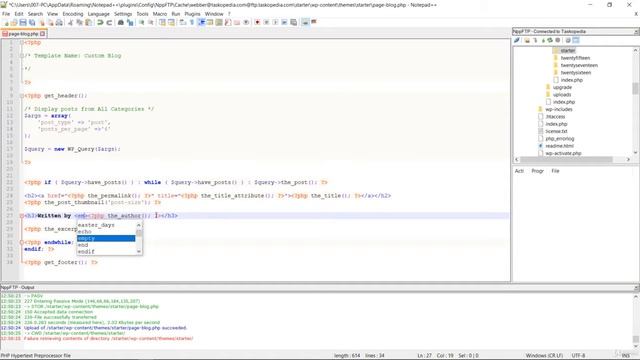This screenshot has height=360, width=640.
Task: Select readme.html in FTP tree
Action: (559, 146)
